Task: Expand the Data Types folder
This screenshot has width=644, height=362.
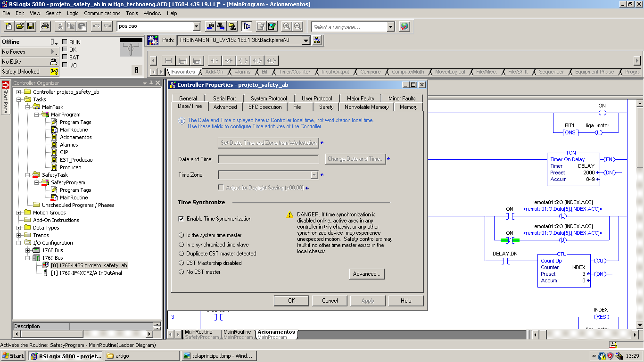Action: point(19,228)
